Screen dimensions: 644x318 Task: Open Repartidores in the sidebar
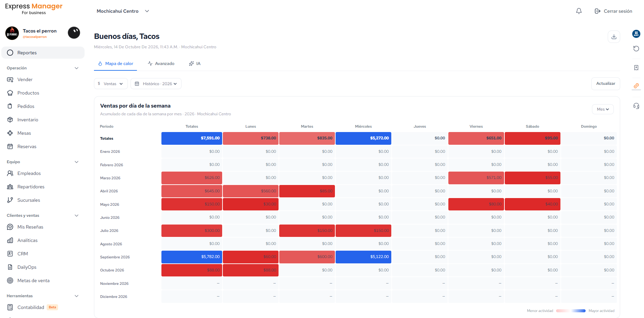(43, 187)
